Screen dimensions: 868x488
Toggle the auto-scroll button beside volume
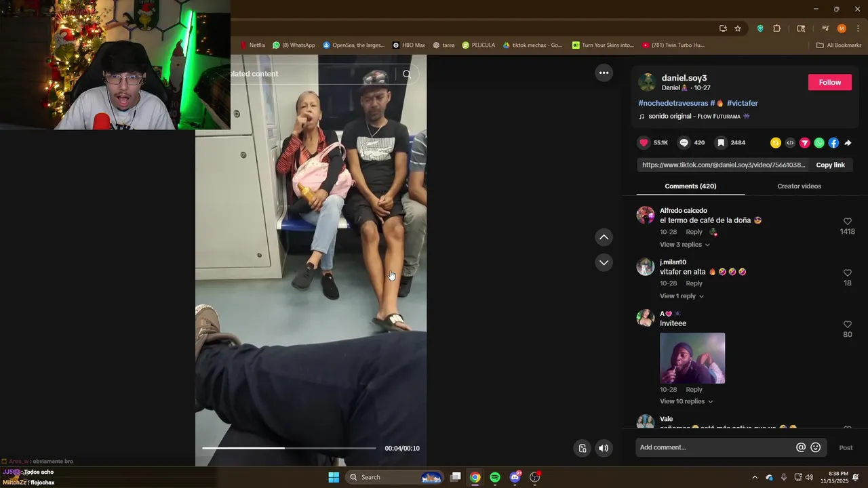tap(583, 448)
